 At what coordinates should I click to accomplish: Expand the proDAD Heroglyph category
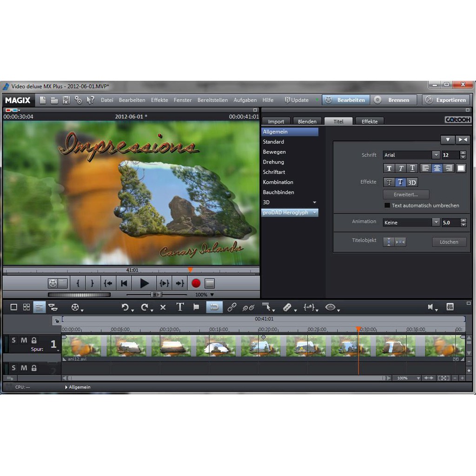tap(315, 212)
